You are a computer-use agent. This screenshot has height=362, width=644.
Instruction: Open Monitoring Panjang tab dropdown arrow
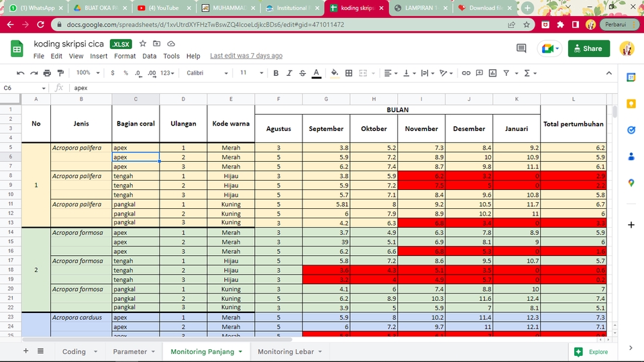tap(240, 352)
